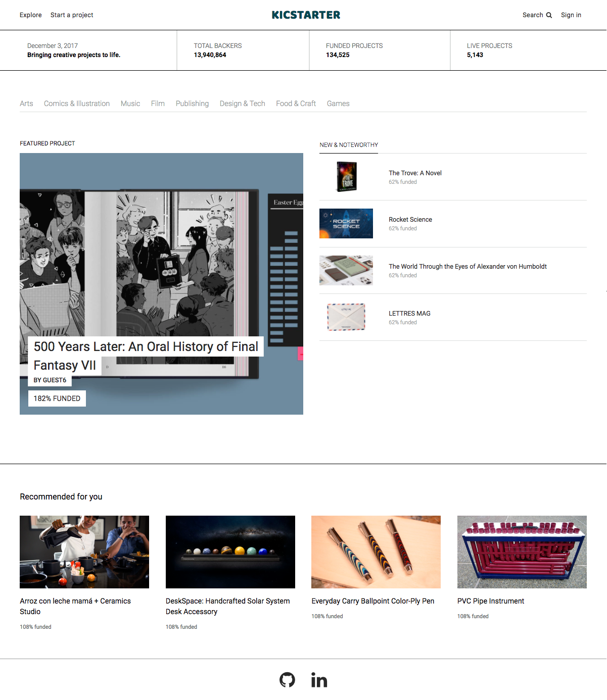Open 500 Years Later featured project title
607x700 pixels.
click(x=146, y=356)
